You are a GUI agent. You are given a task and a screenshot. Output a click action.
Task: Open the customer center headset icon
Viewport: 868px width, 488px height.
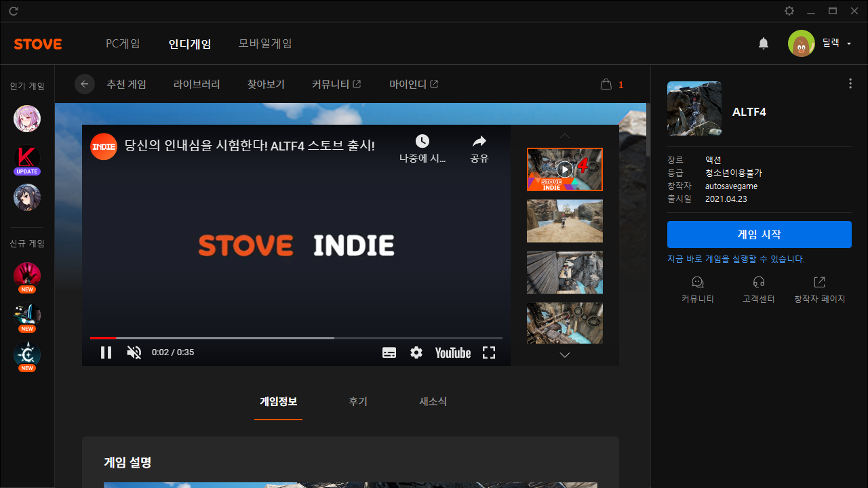pyautogui.click(x=759, y=282)
